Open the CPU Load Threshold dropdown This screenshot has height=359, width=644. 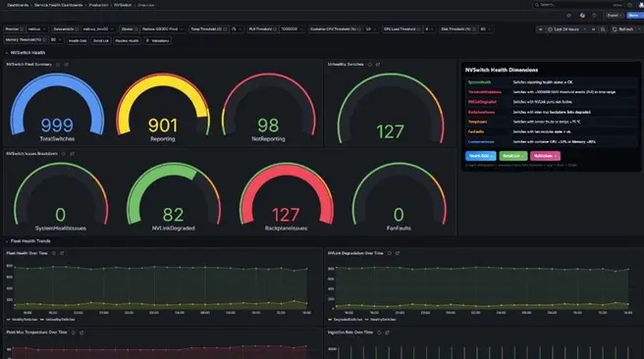[x=429, y=29]
